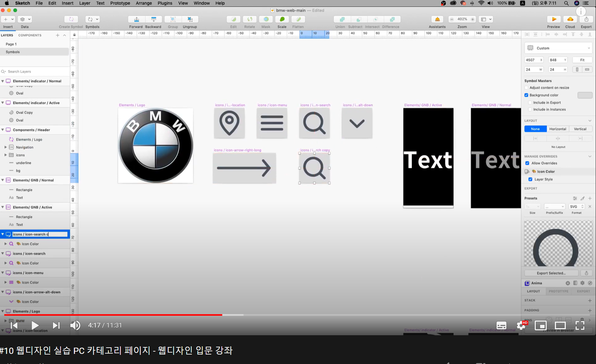Image resolution: width=596 pixels, height=364 pixels.
Task: Click the Create Symbol icon
Action: coord(71,19)
